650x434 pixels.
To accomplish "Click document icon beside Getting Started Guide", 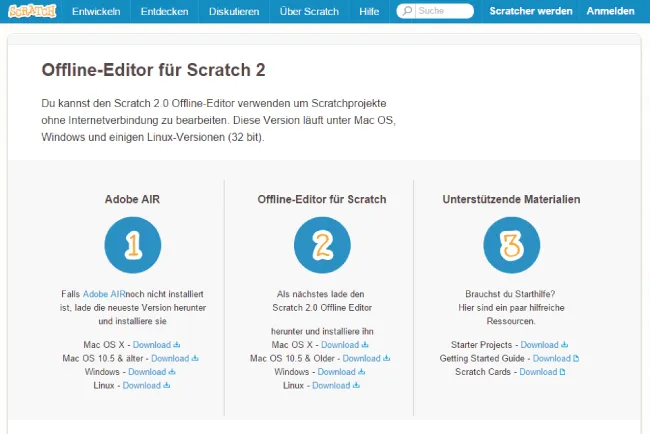I will coord(575,359).
